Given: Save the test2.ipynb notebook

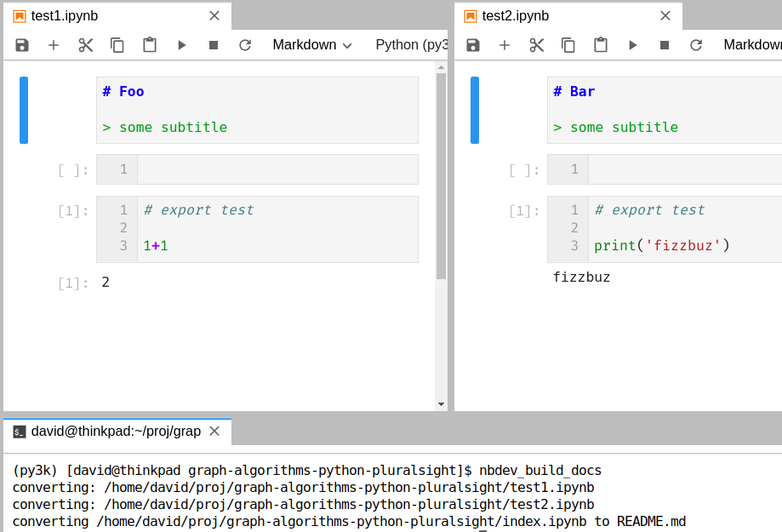Looking at the screenshot, I should (x=472, y=45).
